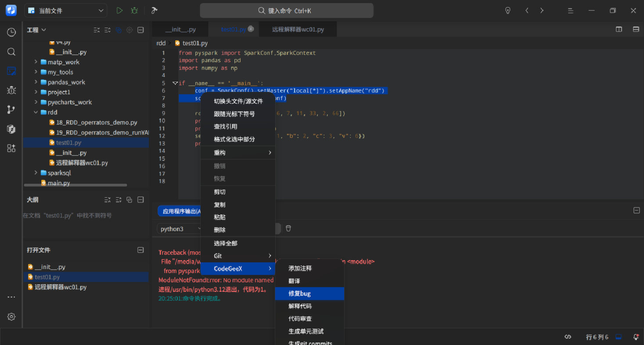Collapse the rdd folder
The image size is (644, 345).
[x=36, y=112]
